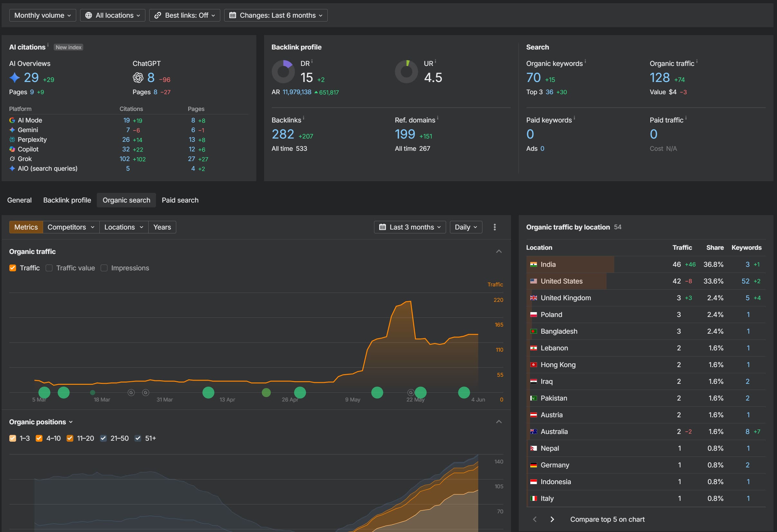This screenshot has height=532, width=777.
Task: Open the 282 Backlinks value link
Action: click(x=283, y=134)
